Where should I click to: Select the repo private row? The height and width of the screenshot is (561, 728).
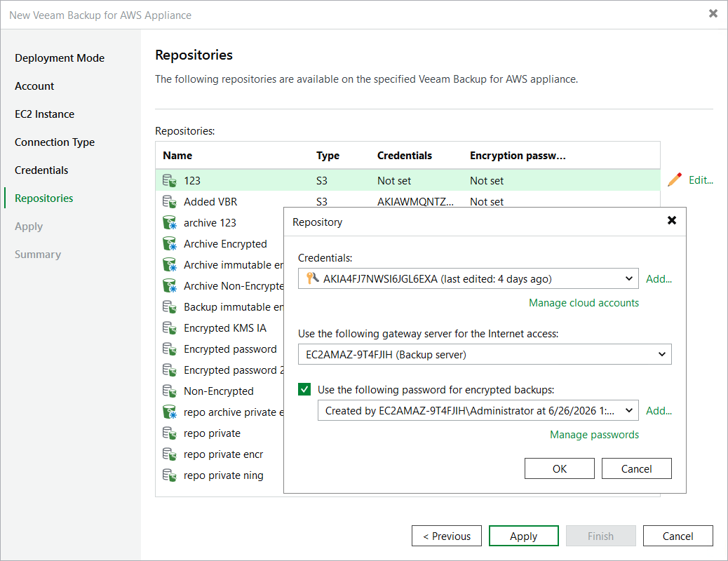point(220,433)
